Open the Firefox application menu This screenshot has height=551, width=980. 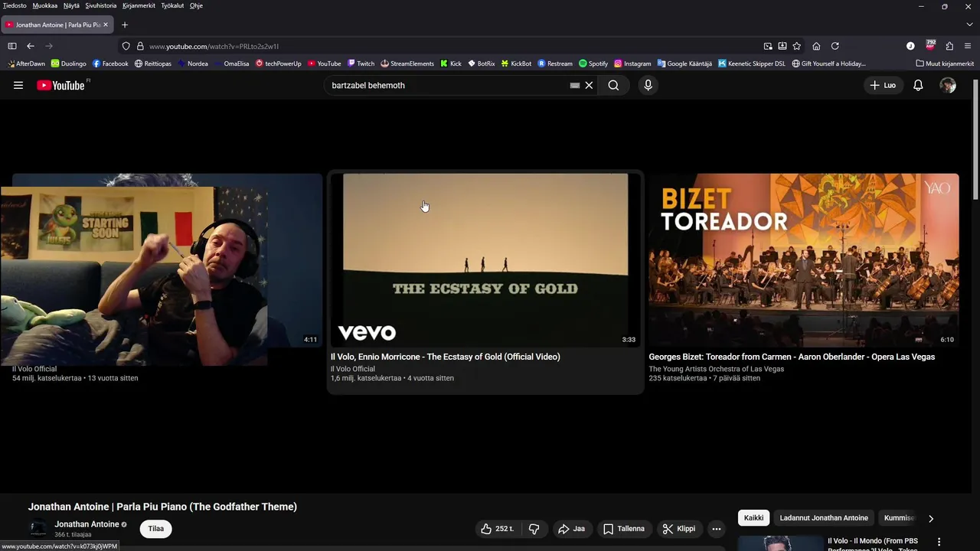968,46
